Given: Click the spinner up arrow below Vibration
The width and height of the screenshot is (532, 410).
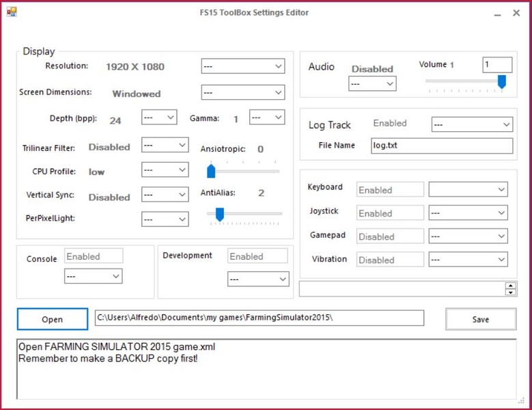Looking at the screenshot, I should click(x=510, y=286).
